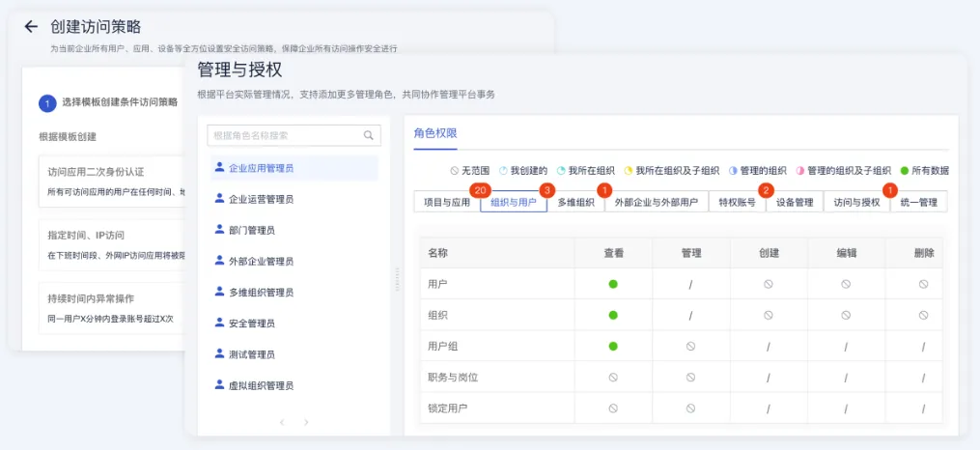Click the green 查看 dot for 用户组 row
The height and width of the screenshot is (450, 980).
click(x=613, y=346)
